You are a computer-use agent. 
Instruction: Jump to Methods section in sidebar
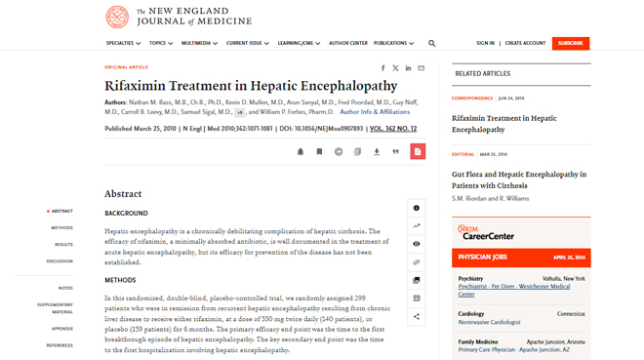[x=62, y=228]
